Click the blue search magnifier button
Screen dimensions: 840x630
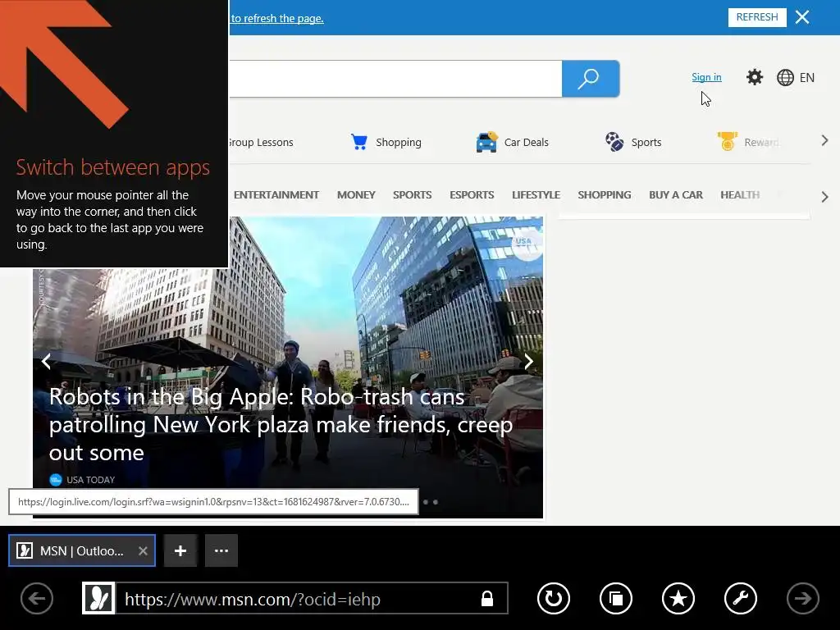tap(591, 79)
